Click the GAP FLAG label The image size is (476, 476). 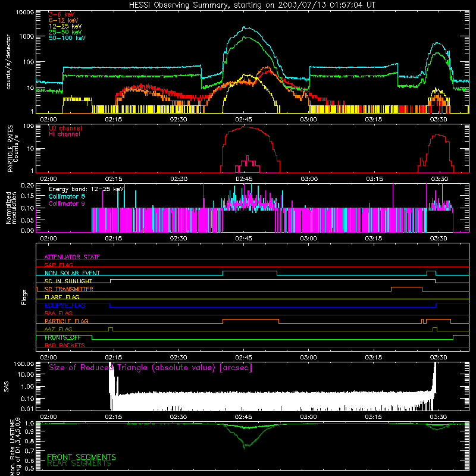58,265
